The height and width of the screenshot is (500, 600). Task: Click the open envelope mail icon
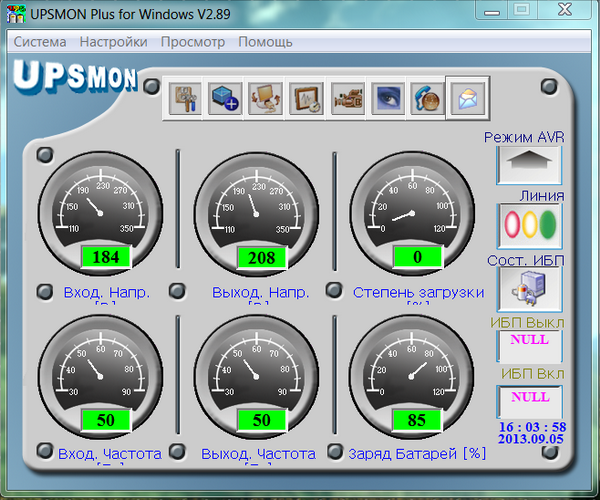(468, 98)
